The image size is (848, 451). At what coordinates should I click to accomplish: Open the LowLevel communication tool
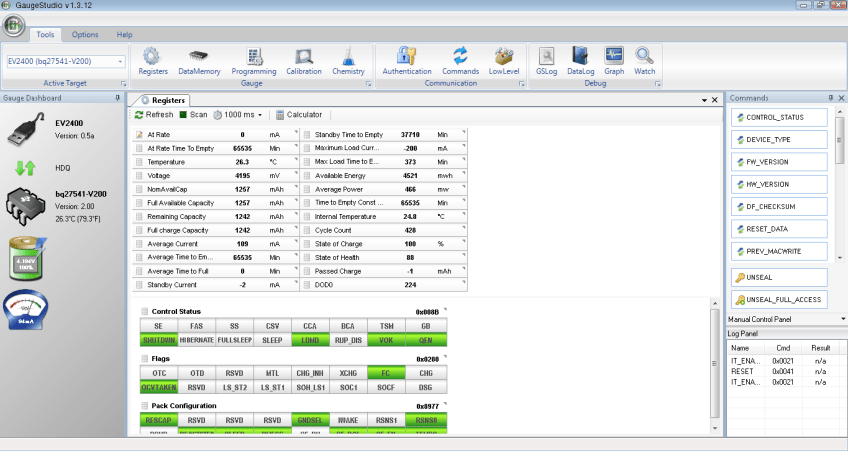(504, 61)
